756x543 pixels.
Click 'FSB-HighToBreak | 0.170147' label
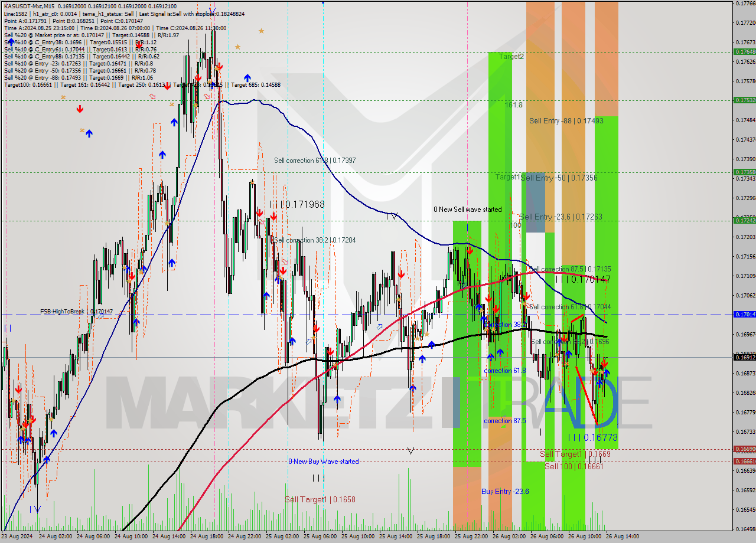[x=76, y=311]
